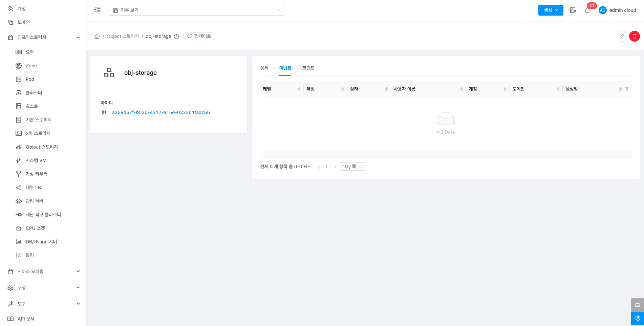Switch to the 코멘트 tab
This screenshot has width=644, height=326.
pyautogui.click(x=308, y=68)
